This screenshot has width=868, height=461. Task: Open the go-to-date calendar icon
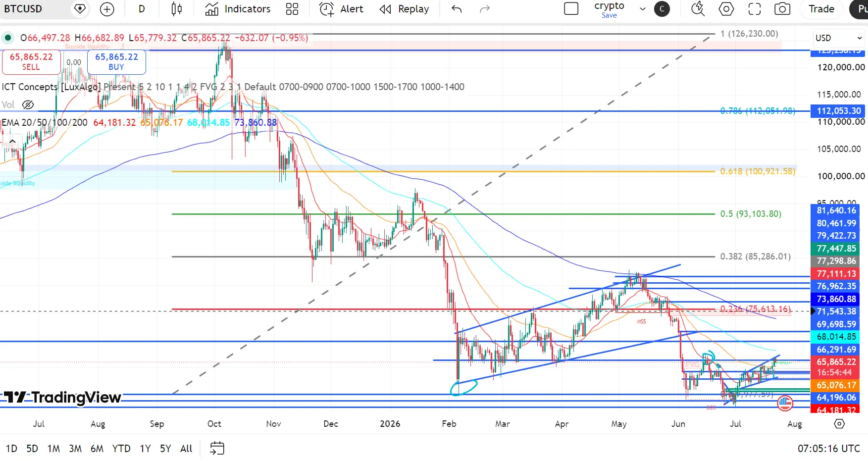217,449
